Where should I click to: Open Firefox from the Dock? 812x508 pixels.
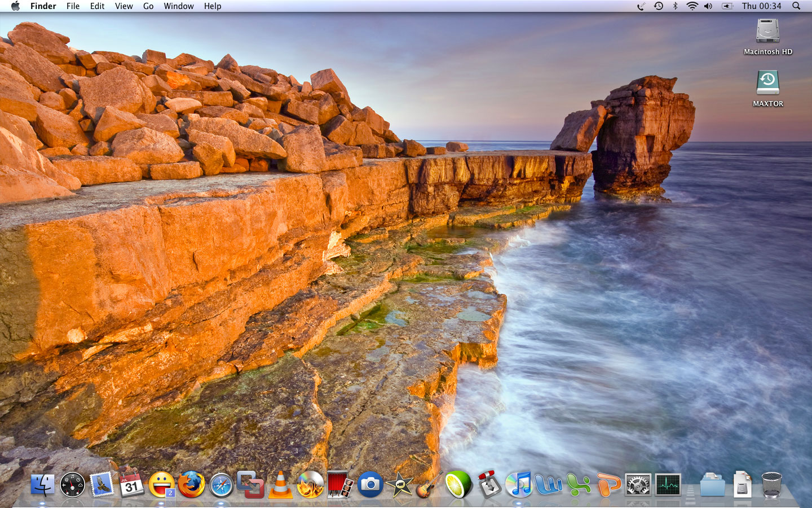(192, 484)
